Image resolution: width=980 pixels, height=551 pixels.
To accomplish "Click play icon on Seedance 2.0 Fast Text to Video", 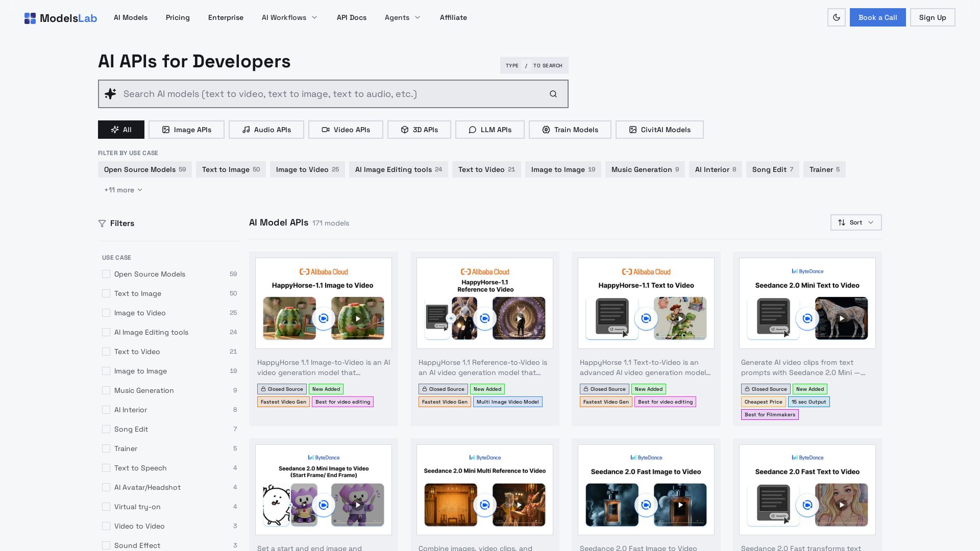I will pyautogui.click(x=842, y=505).
